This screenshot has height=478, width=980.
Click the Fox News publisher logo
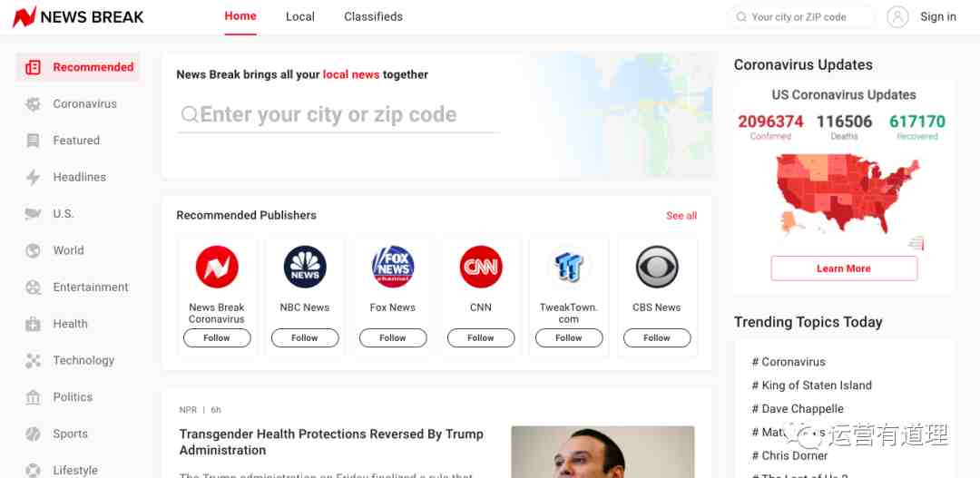click(393, 267)
